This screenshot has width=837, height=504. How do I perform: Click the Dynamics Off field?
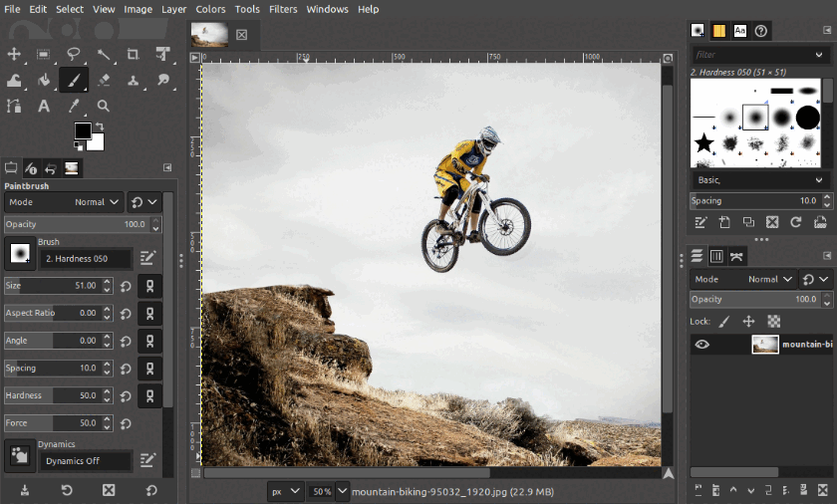[x=86, y=461]
